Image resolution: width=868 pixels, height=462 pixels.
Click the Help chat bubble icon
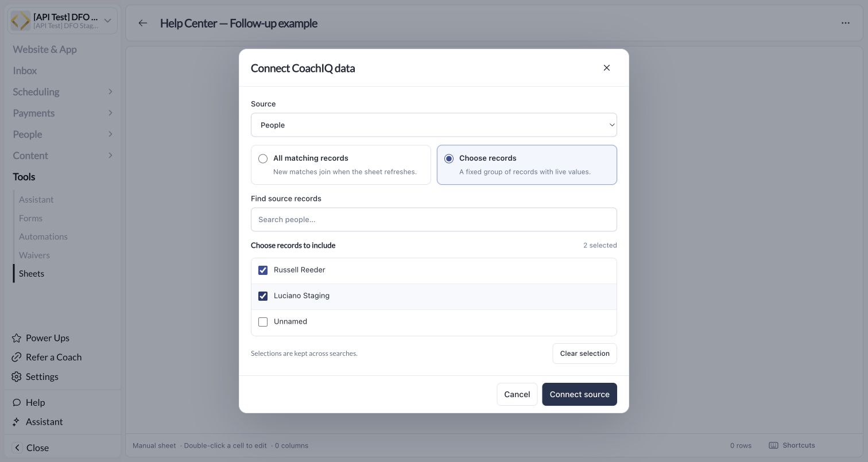[x=17, y=402]
